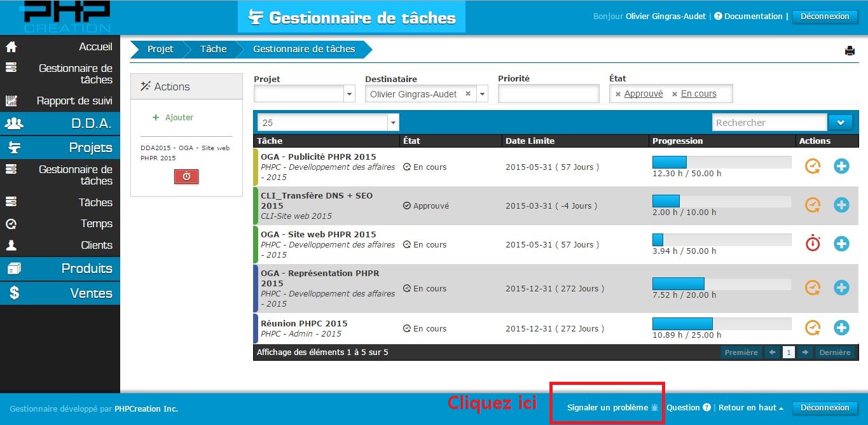Click red stopwatch for OGA - Site web PHPR 2015
The image size is (868, 425).
click(812, 244)
